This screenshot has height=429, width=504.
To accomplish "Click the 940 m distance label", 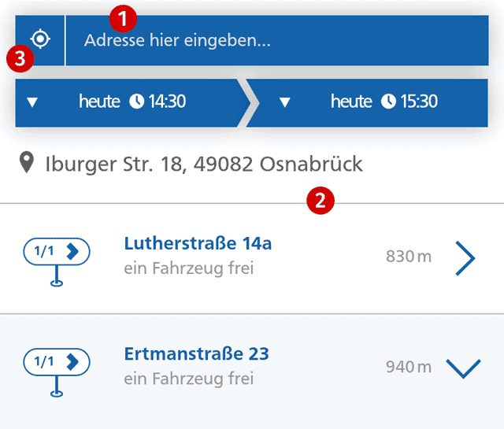I will point(408,367).
